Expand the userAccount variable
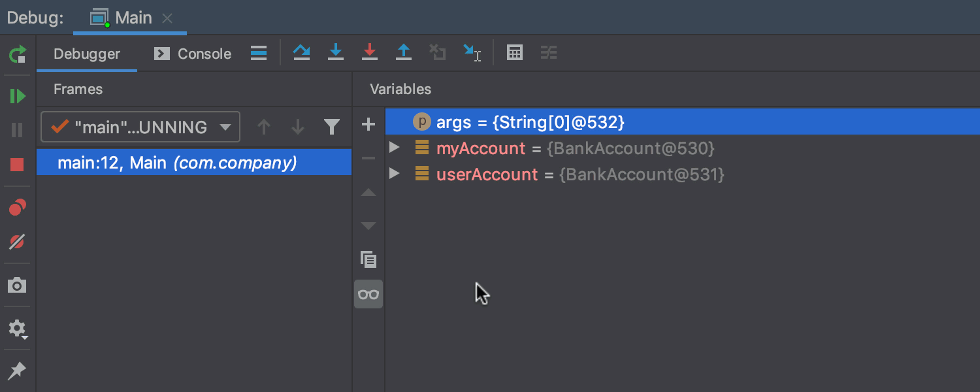 pyautogui.click(x=394, y=173)
